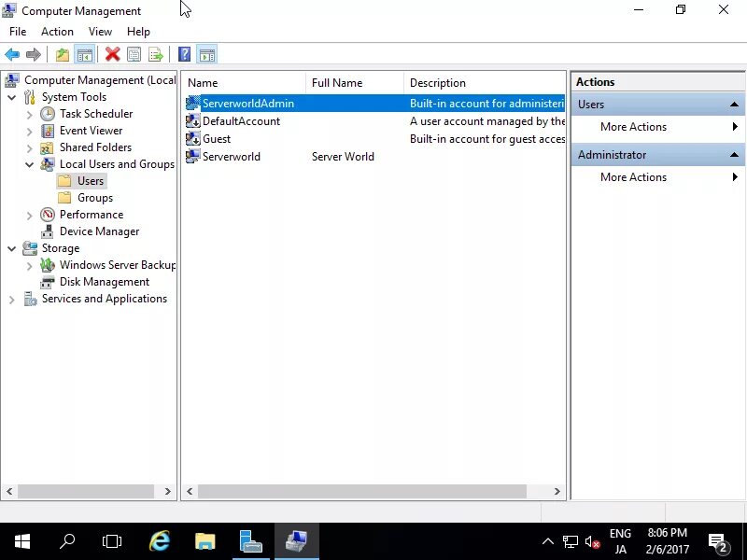
Task: Click the muted volume tray icon
Action: (592, 541)
